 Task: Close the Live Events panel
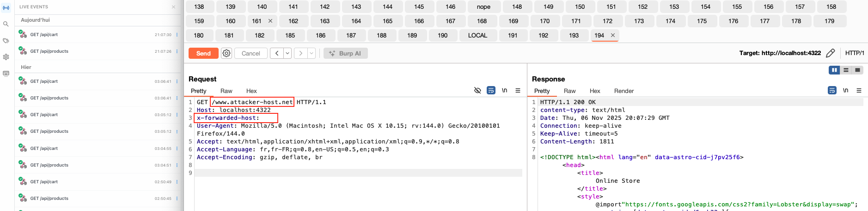[173, 7]
